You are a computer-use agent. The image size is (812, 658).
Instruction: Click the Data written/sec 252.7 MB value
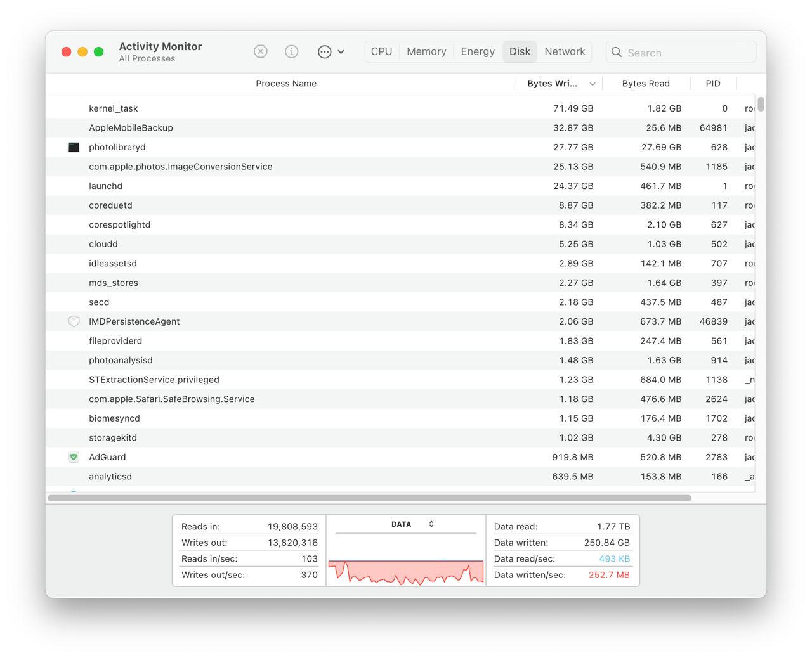tap(609, 575)
